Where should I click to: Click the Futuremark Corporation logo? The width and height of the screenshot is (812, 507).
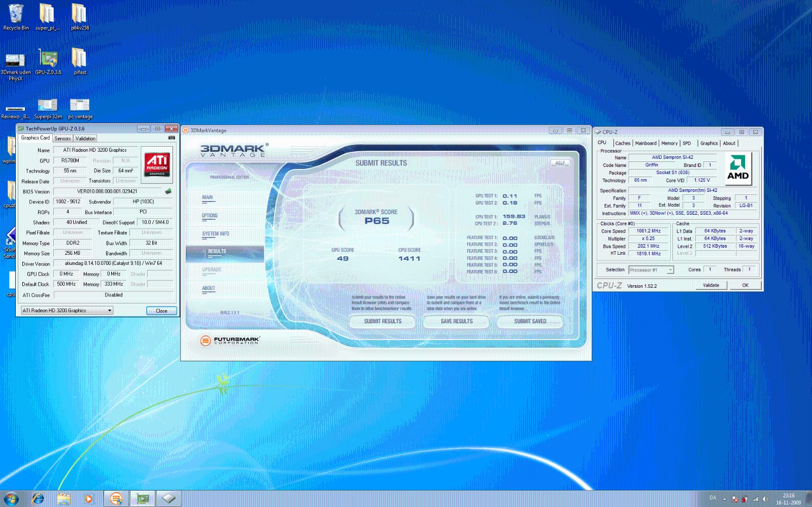[x=230, y=341]
